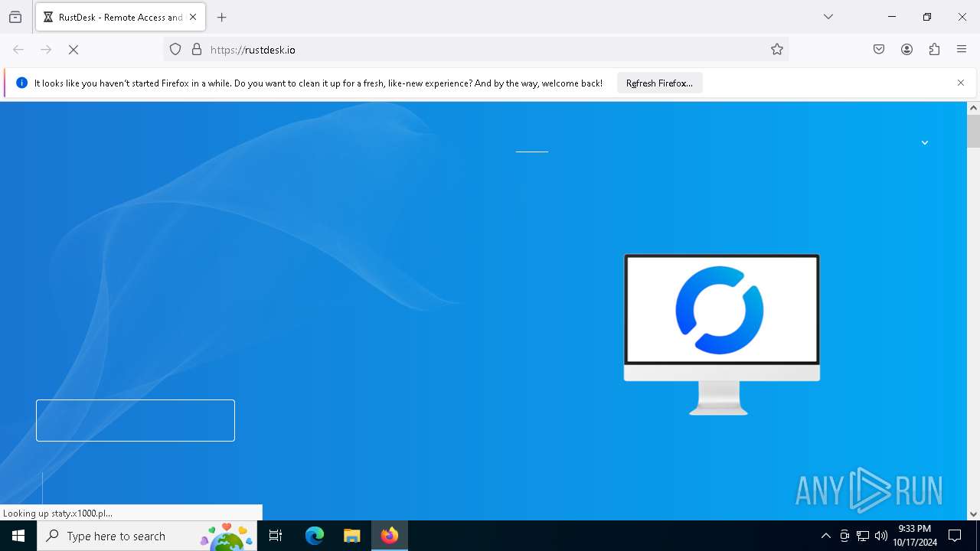Select the RustDesk - Remote Access tab
Viewport: 980px width, 551px height.
coord(119,17)
